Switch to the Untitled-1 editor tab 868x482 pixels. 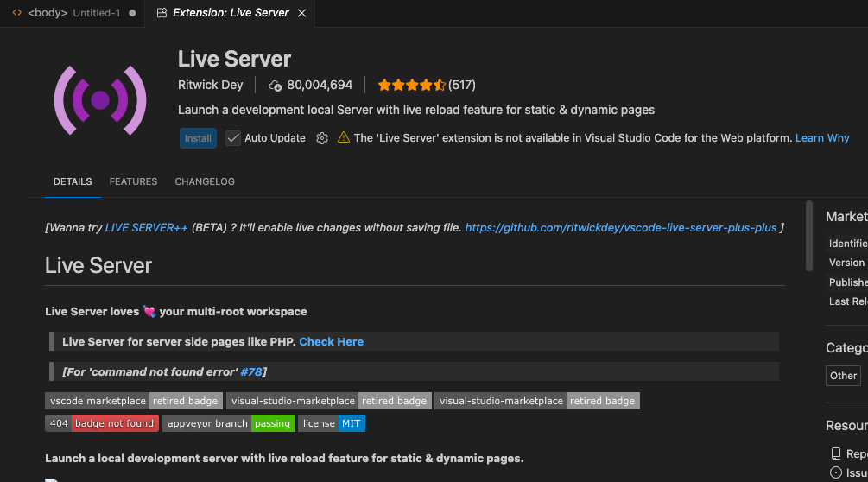coord(73,13)
